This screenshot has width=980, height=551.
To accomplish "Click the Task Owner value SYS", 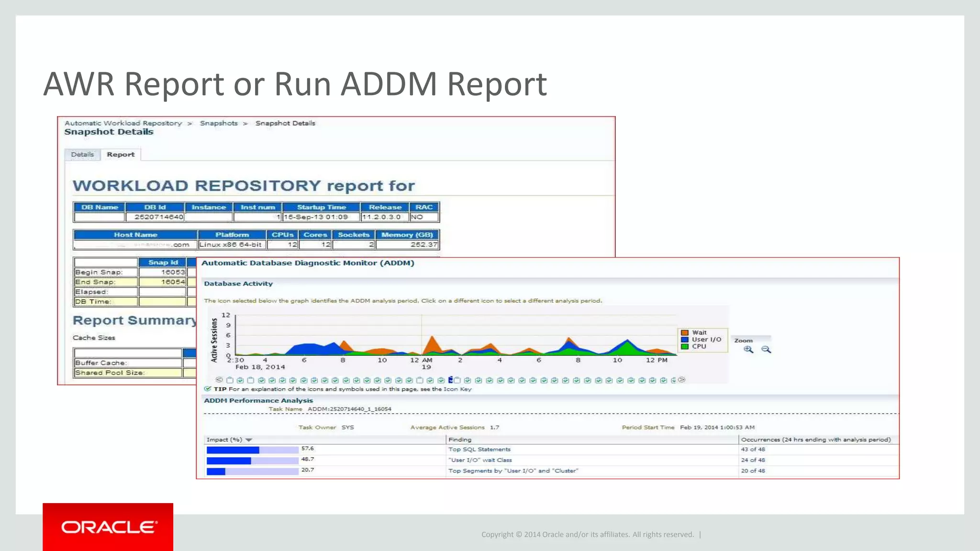I will click(348, 427).
